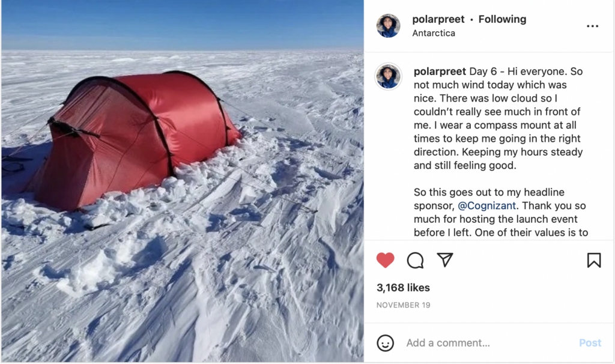
Task: Visit polarpreet username in the header
Action: click(x=438, y=19)
